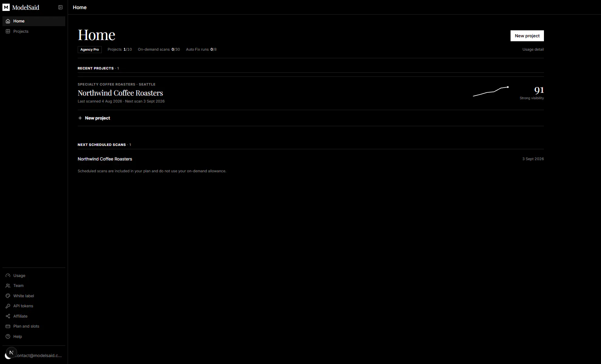The height and width of the screenshot is (364, 601).
Task: Click the palette icon beside White label
Action: 8,296
